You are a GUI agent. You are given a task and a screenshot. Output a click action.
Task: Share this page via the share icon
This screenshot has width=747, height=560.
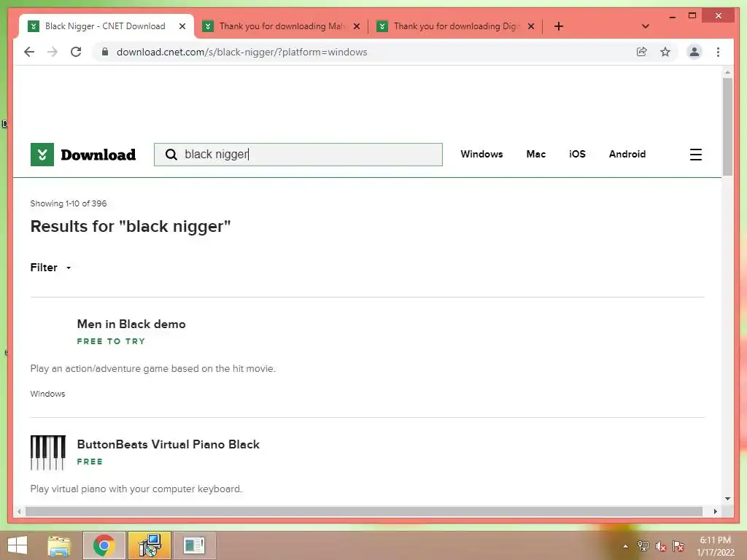pos(642,52)
